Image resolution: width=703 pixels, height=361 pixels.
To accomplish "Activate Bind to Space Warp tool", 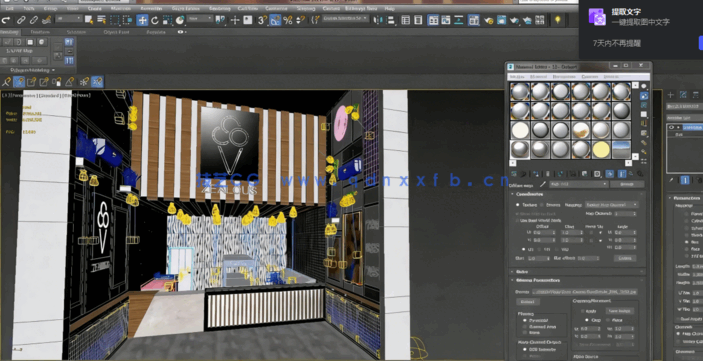I will [47, 20].
